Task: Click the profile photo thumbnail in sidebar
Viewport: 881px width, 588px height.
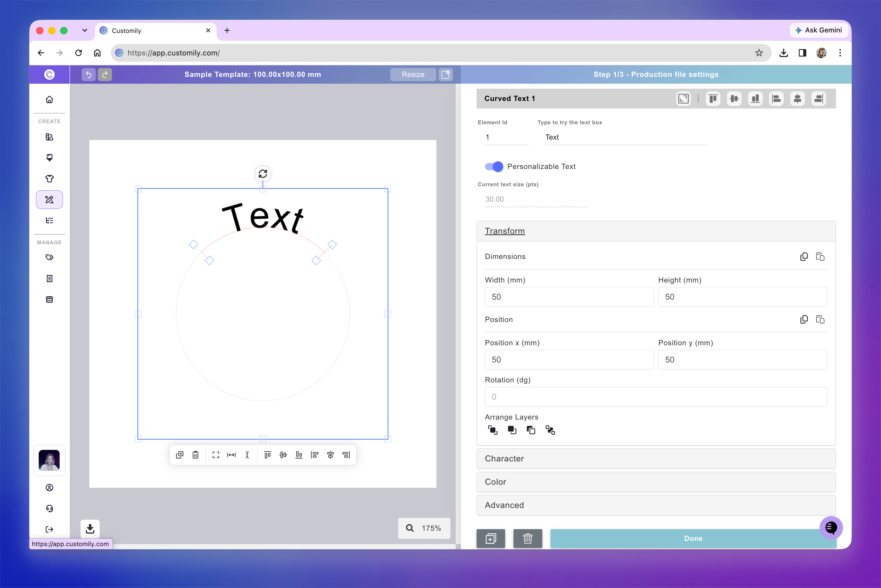Action: tap(49, 460)
